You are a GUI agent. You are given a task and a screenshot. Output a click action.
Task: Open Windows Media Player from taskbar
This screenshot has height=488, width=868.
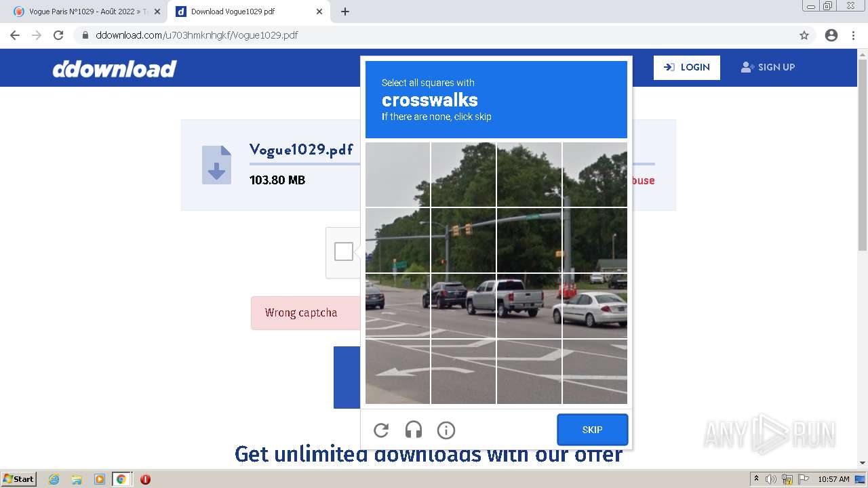[x=100, y=479]
